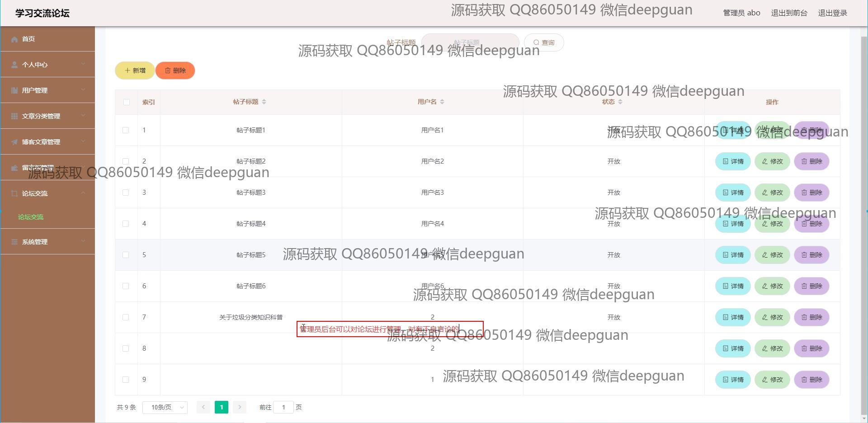
Task: Click the purple 删除 for row 帖子标题2
Action: pyautogui.click(x=811, y=161)
